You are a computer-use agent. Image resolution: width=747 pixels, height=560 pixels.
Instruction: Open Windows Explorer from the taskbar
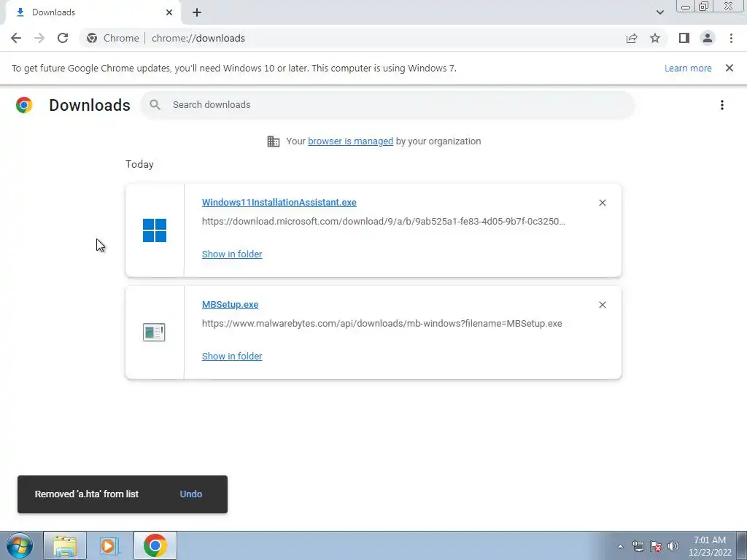pos(65,545)
